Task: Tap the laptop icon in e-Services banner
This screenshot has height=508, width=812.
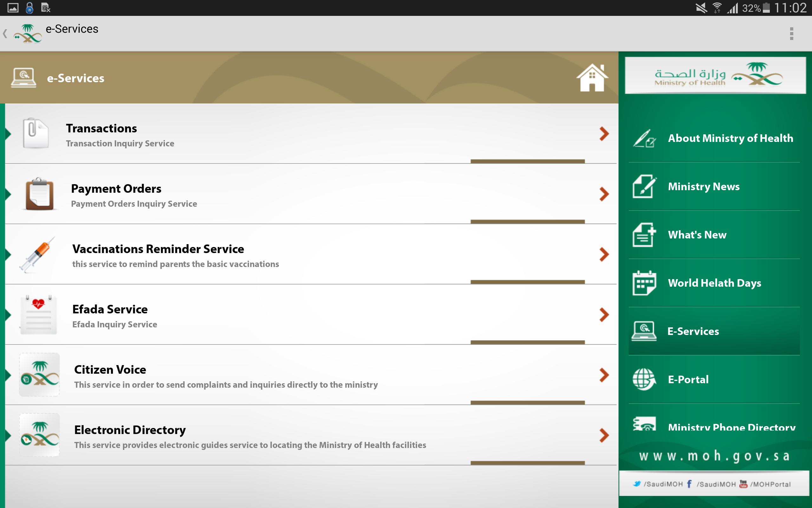Action: tap(23, 77)
